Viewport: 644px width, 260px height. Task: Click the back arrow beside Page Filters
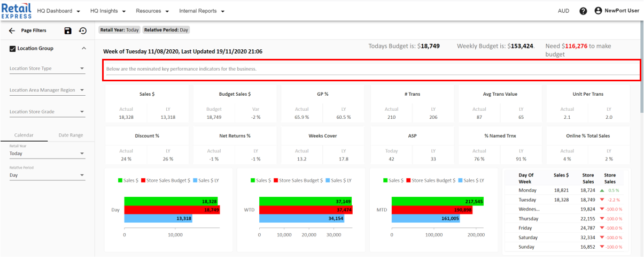point(12,31)
